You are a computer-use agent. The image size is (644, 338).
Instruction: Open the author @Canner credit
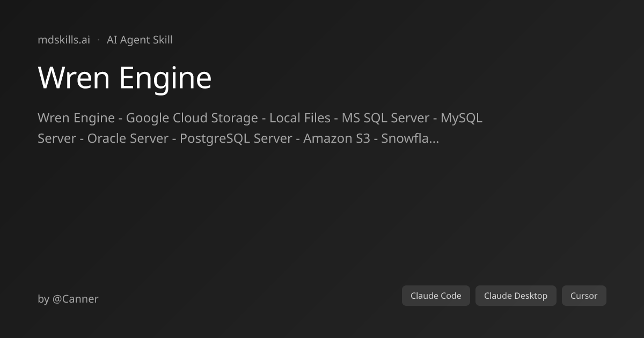pos(68,299)
